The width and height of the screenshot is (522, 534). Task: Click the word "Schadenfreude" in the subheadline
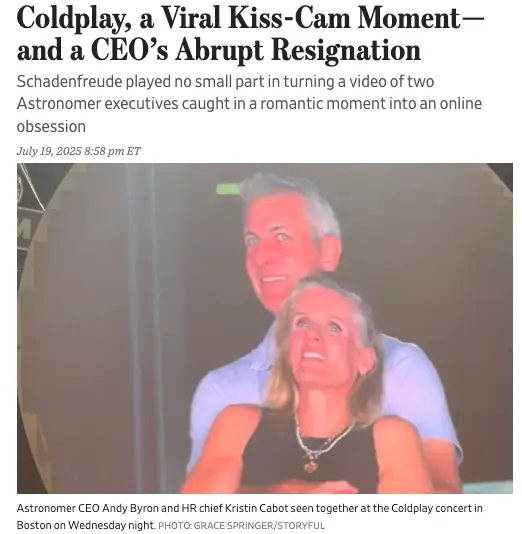click(69, 82)
